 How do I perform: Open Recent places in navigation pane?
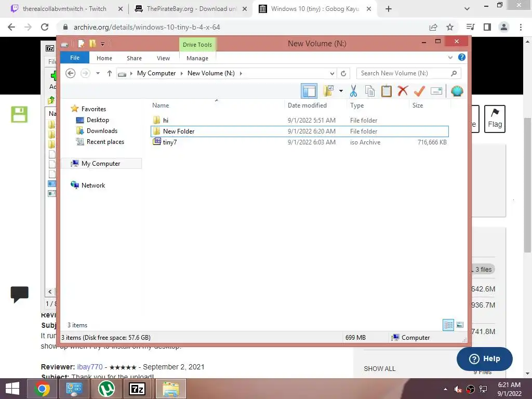point(105,141)
